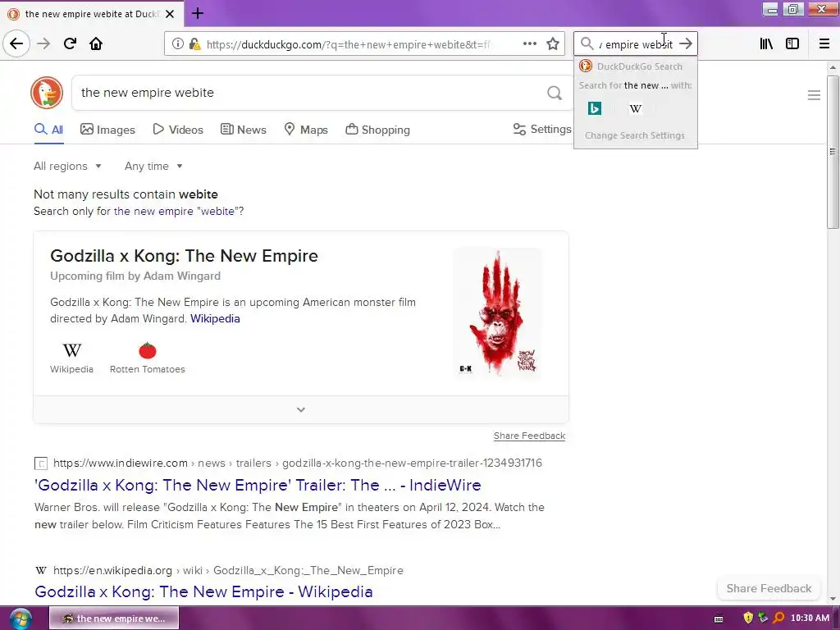Open Rotten Tomatoes tomato icon

[148, 350]
